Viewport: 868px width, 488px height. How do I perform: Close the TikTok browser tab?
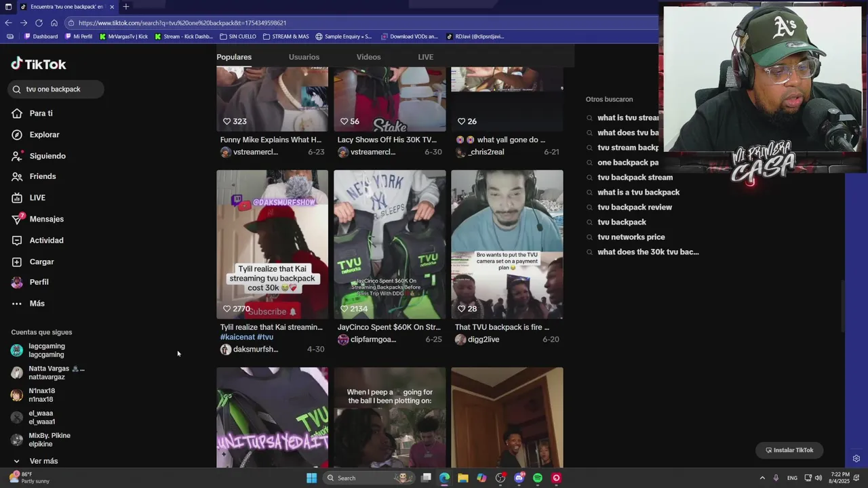[112, 7]
